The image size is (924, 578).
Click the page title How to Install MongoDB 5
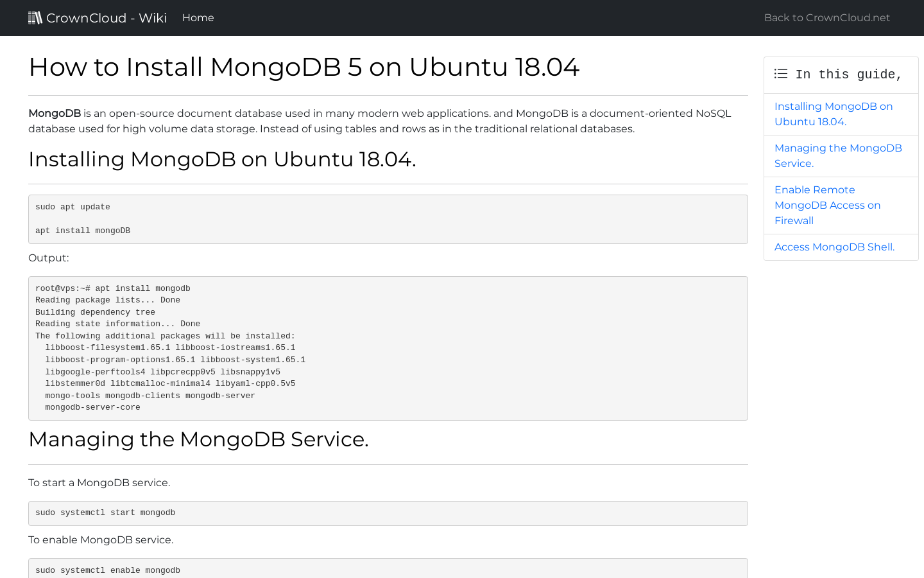pyautogui.click(x=304, y=67)
